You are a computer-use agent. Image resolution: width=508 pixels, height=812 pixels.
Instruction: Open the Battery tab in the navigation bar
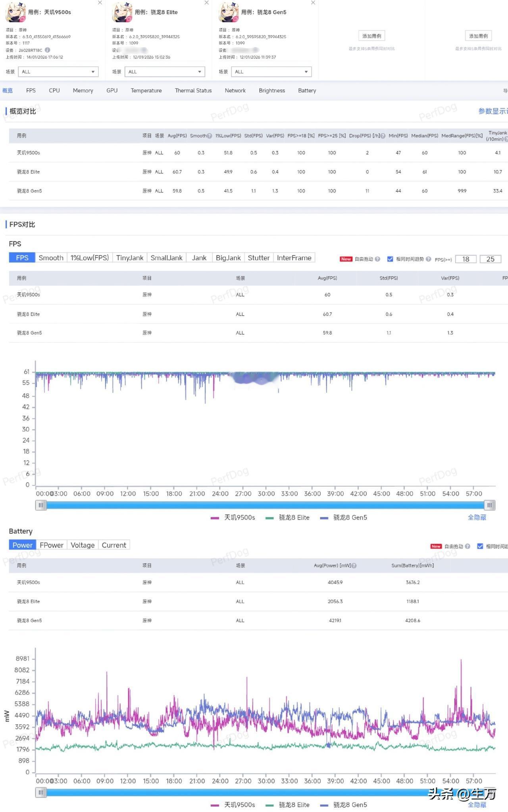point(307,91)
